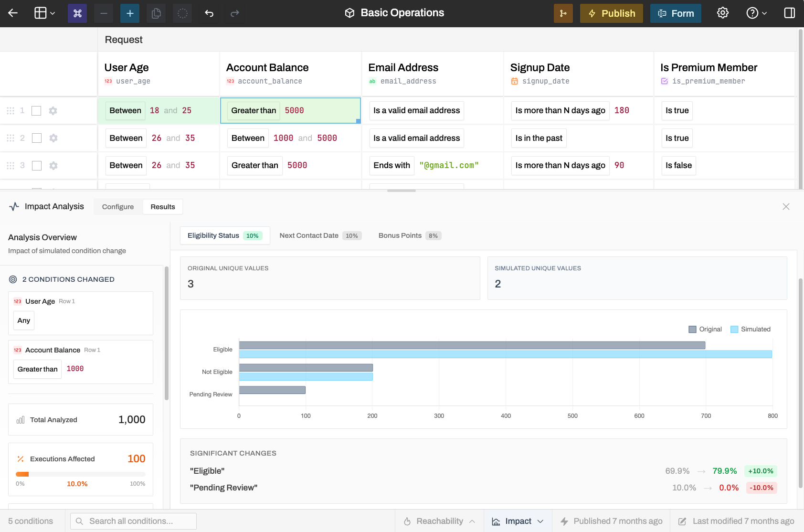Click the command shortcut icon

tap(77, 13)
